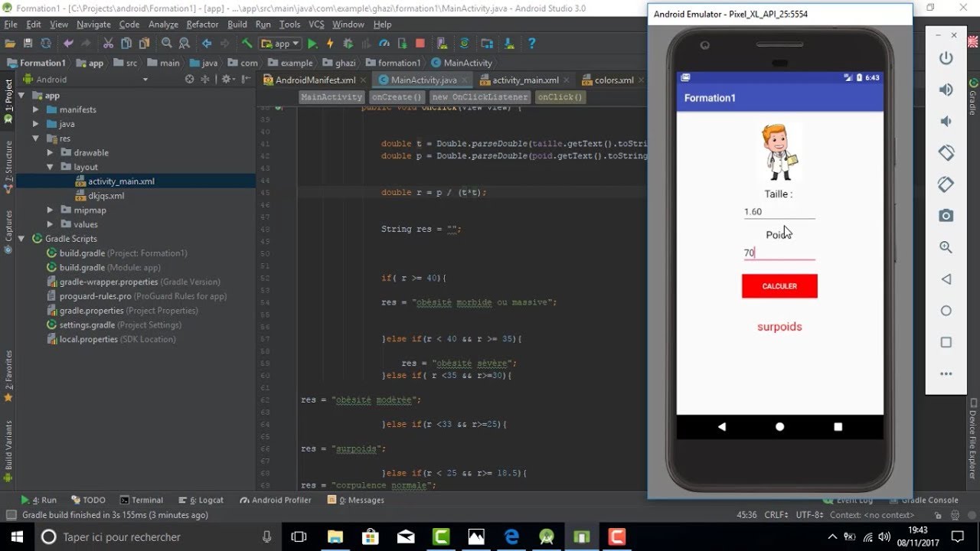Click the Profile app gauge icon
980x551 pixels.
pyautogui.click(x=384, y=44)
